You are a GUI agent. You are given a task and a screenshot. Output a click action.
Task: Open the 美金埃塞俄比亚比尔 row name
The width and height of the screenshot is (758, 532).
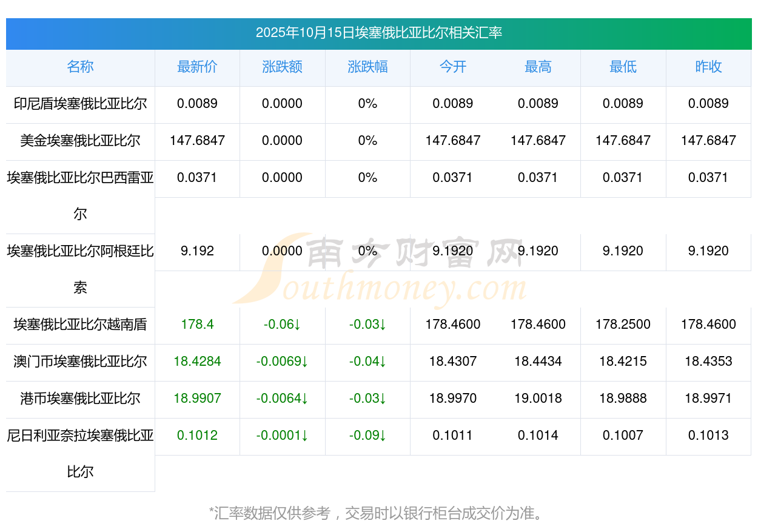coord(80,141)
